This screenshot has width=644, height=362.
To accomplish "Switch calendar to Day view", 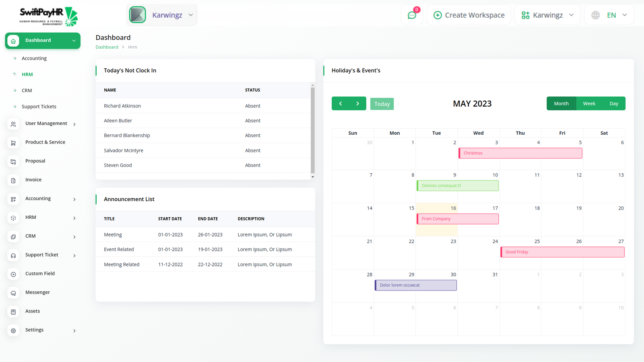I will coord(613,103).
